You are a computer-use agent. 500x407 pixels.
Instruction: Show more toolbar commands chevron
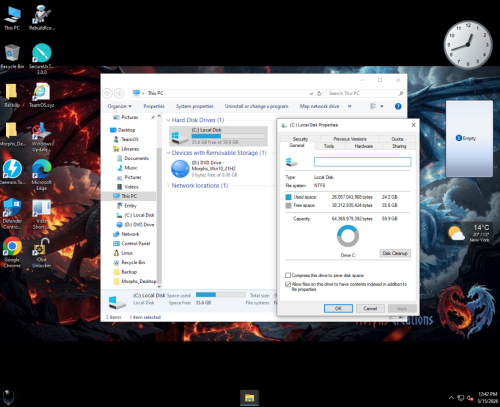(350, 106)
